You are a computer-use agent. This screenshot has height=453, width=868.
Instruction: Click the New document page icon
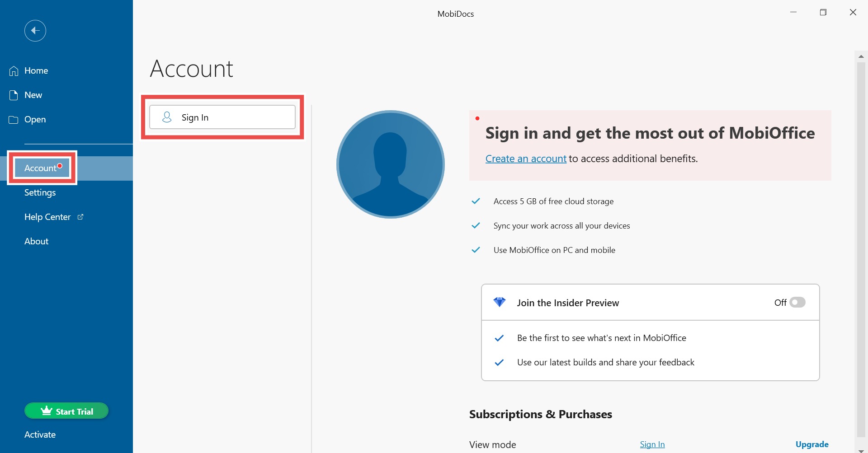click(x=14, y=95)
